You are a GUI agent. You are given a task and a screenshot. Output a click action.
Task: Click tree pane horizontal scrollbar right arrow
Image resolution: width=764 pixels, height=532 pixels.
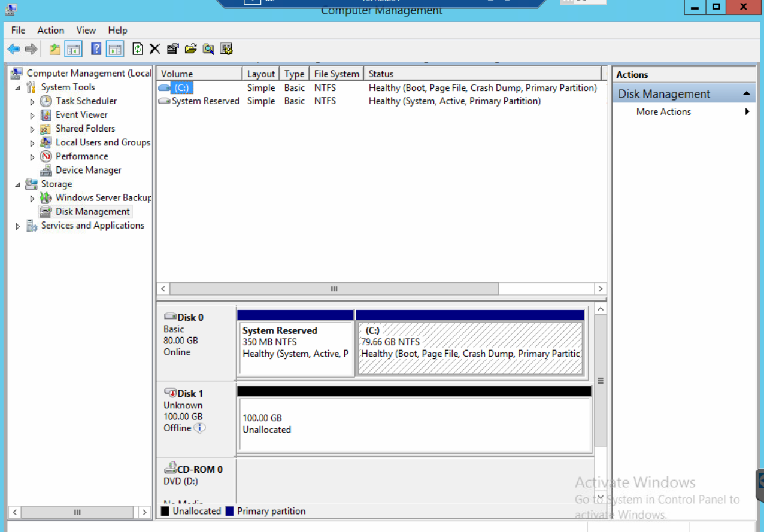[144, 512]
